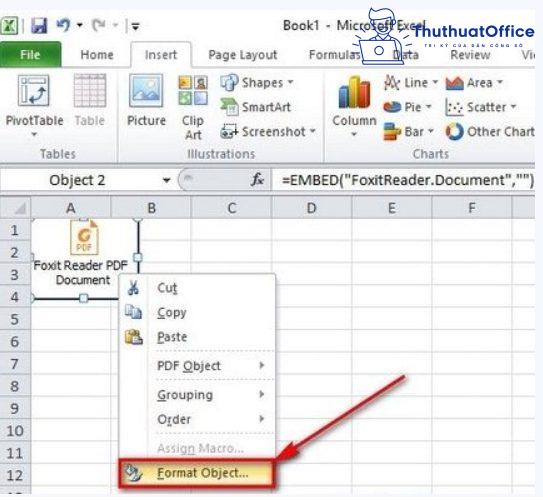The width and height of the screenshot is (543, 501).
Task: Select column B header
Action: point(151,208)
